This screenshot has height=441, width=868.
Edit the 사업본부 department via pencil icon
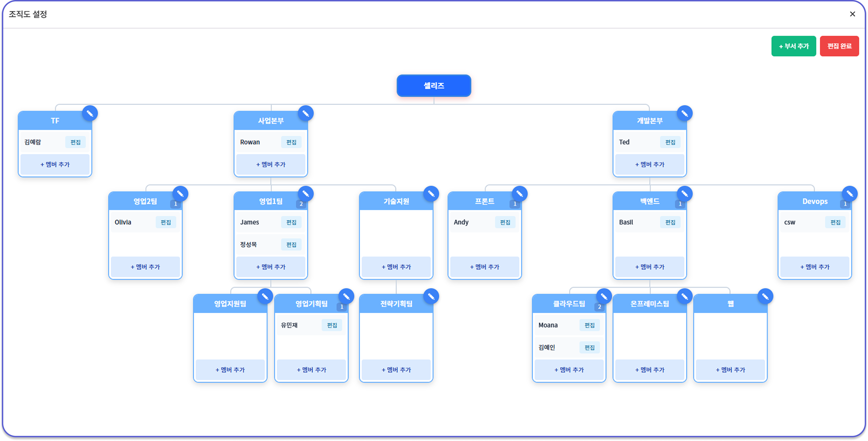[x=306, y=113]
